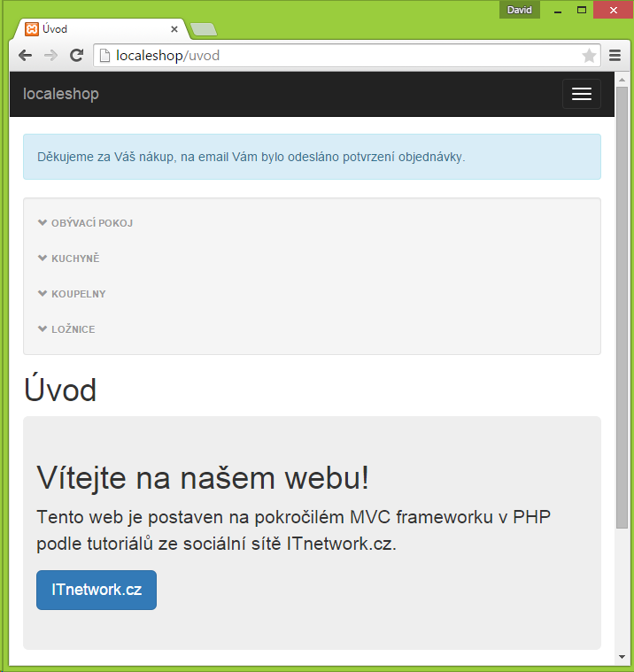Viewport: 634px width, 672px height.
Task: Click the chevron beside KOUPELNY
Action: [43, 294]
